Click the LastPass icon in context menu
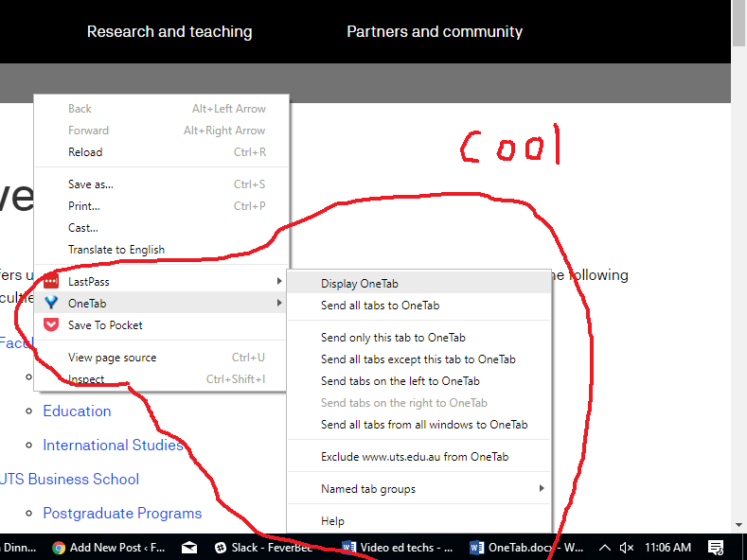Image resolution: width=747 pixels, height=560 pixels. (x=51, y=282)
